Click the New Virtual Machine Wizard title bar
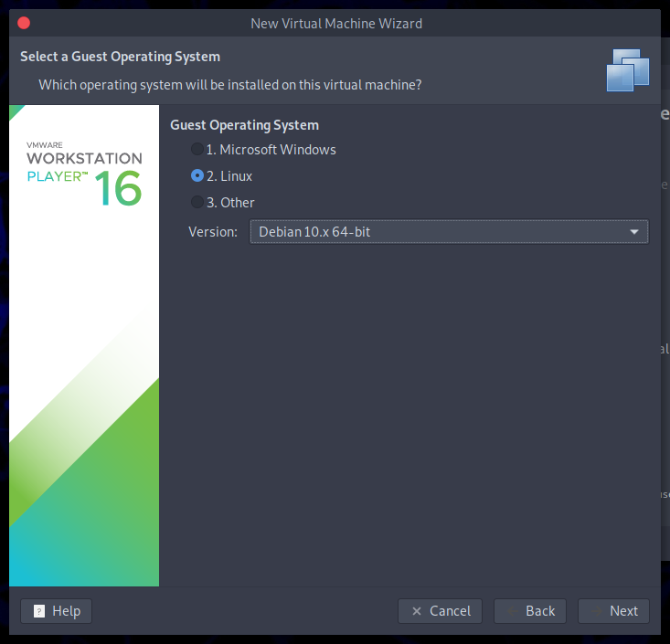The image size is (670, 644). point(336,23)
